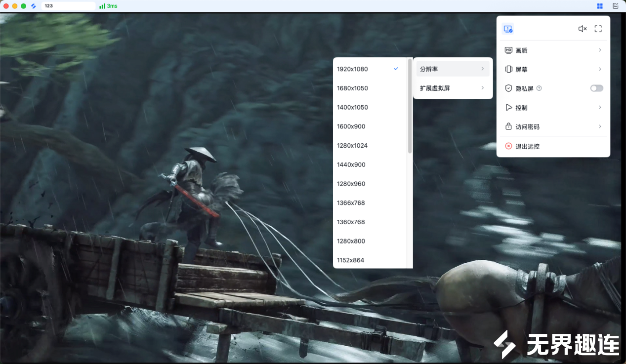Viewport: 626px width, 364px height.
Task: Click the 控制 play-triangle icon
Action: coord(508,107)
